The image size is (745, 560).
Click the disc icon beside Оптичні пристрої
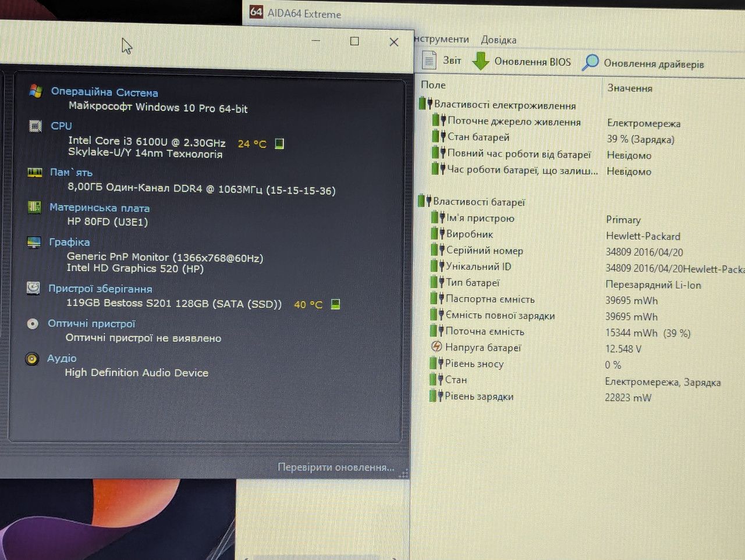(x=33, y=323)
